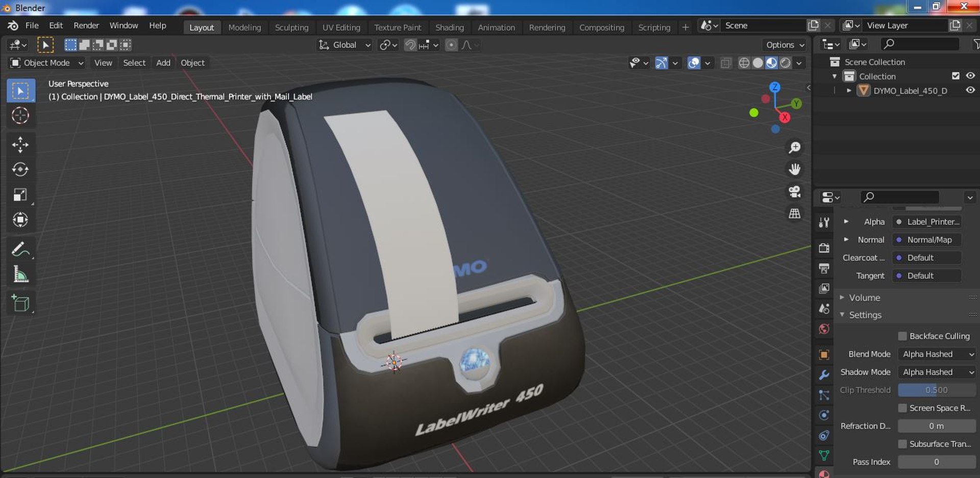This screenshot has width=980, height=478.
Task: Select the Add Cube tool
Action: click(x=20, y=304)
